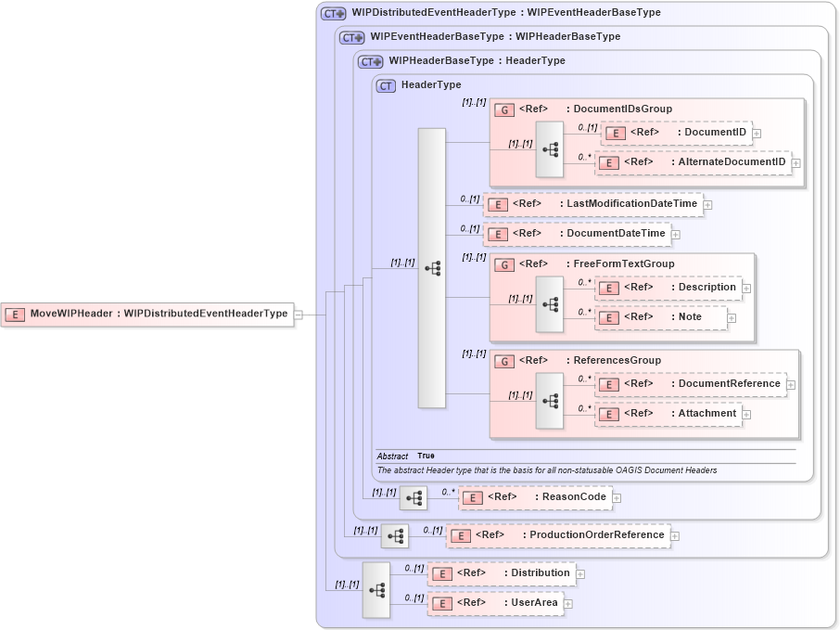This screenshot has height=630, width=840.
Task: Click the G icon of FreeFormTextGroup
Action: pos(504,264)
